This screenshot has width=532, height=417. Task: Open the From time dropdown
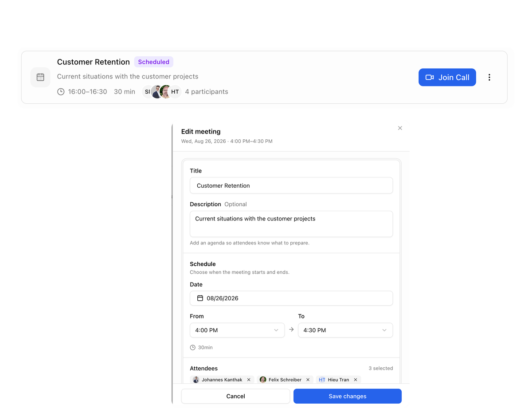click(x=237, y=330)
